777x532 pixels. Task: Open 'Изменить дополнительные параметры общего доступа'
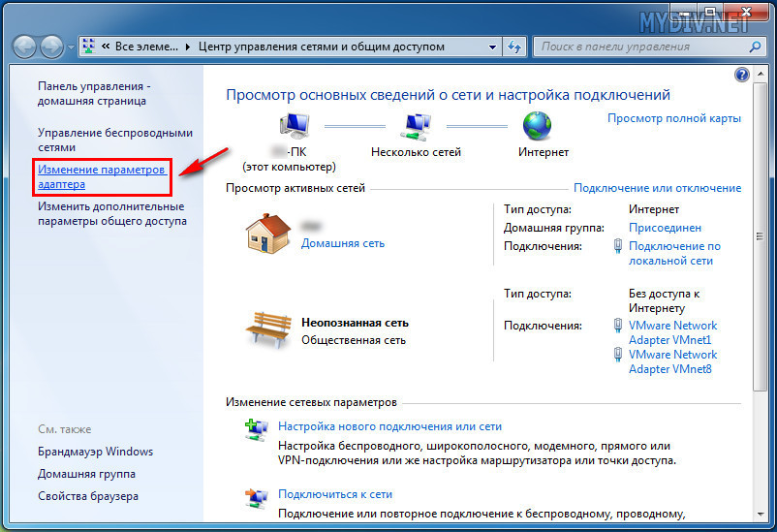click(x=112, y=214)
